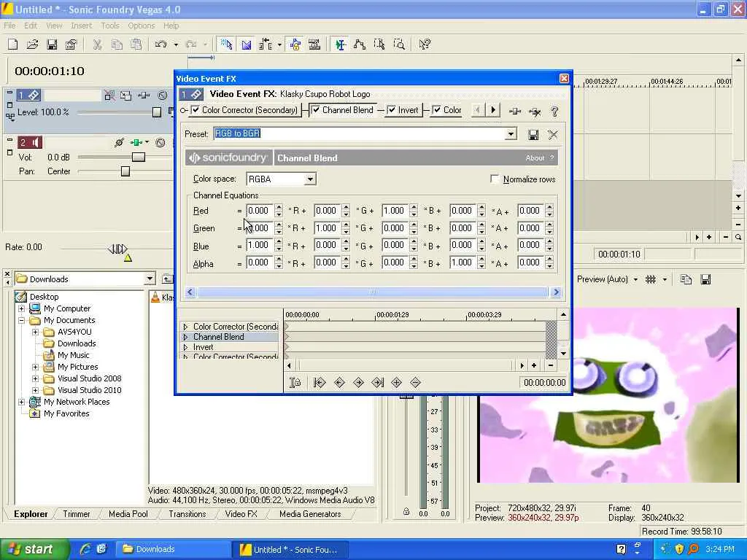The height and width of the screenshot is (560, 747).
Task: Click the Create Keyframe plus diamond icon
Action: tap(396, 382)
